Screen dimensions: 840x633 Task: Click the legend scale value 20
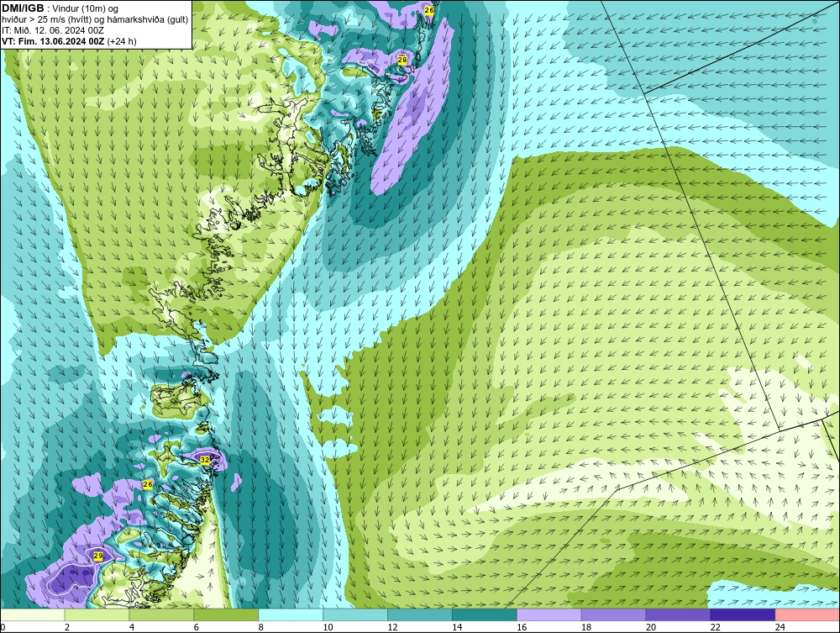pos(651,627)
